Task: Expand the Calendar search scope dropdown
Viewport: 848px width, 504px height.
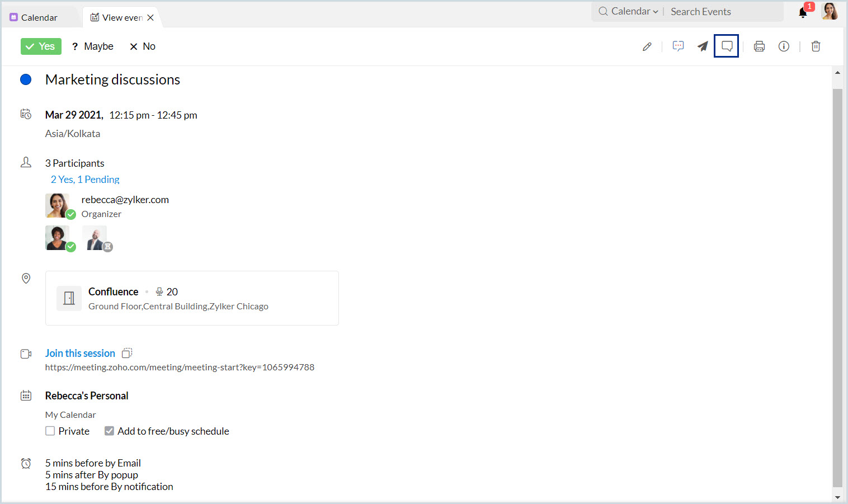Action: pyautogui.click(x=634, y=12)
